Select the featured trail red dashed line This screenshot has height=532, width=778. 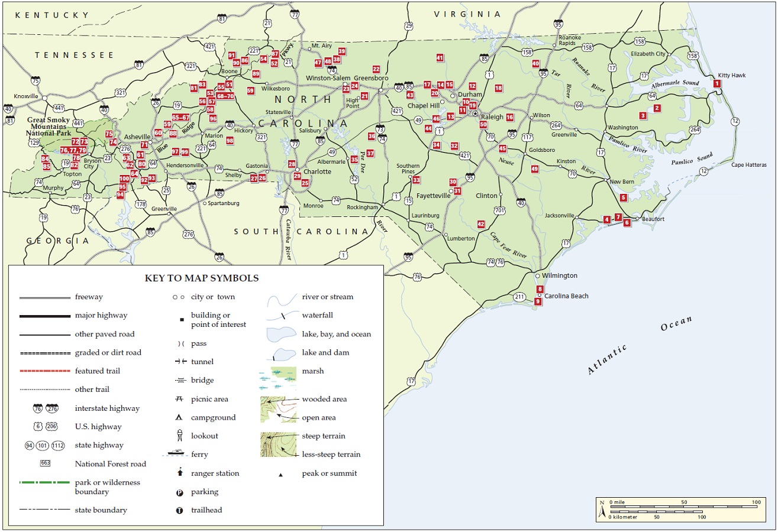pyautogui.click(x=44, y=371)
